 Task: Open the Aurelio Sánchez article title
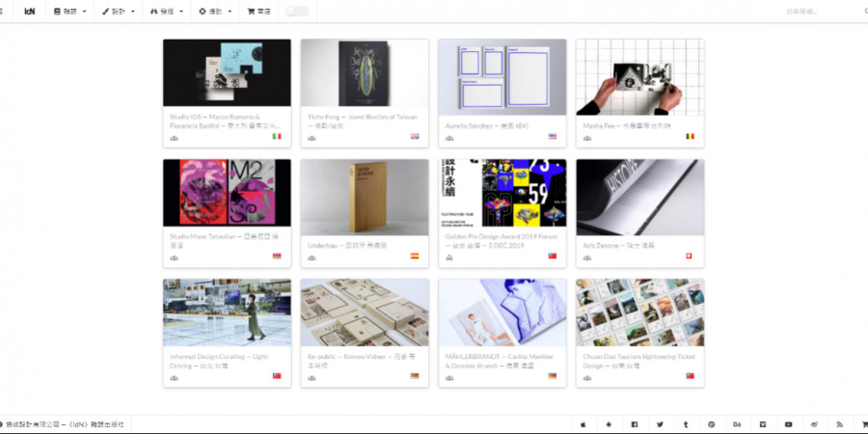click(x=487, y=125)
